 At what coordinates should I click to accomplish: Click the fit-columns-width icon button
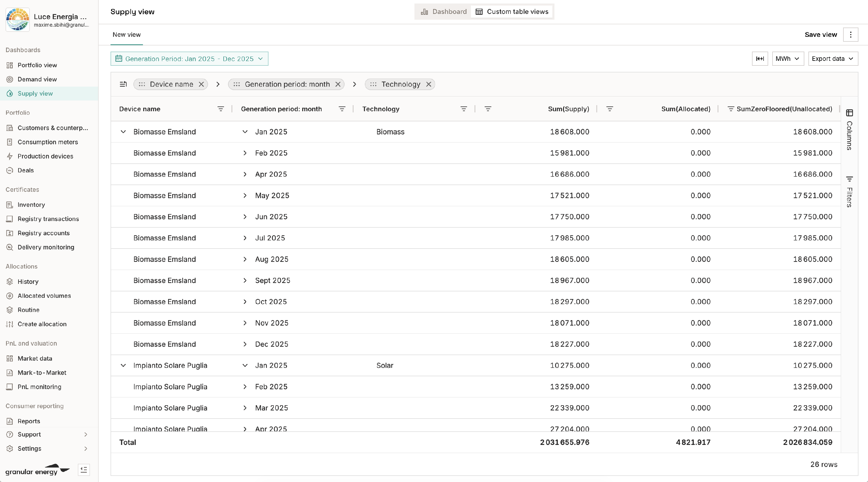pyautogui.click(x=759, y=59)
